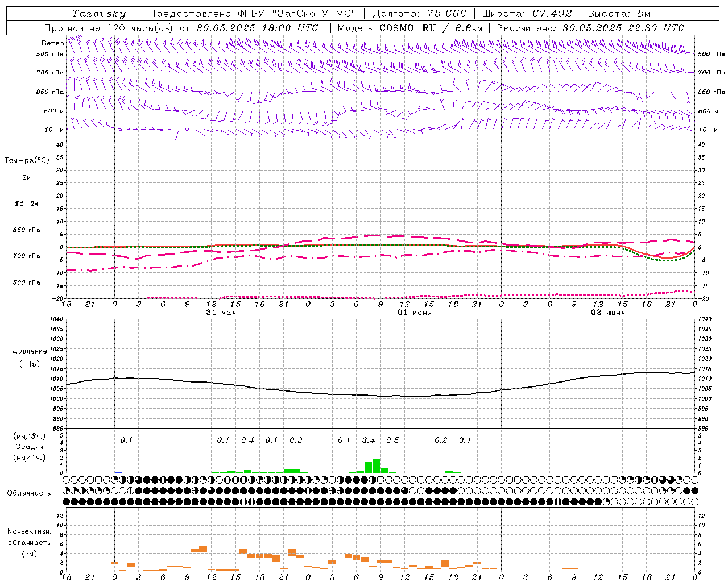The height and width of the screenshot is (582, 728).
Task: Click the tallest green precipitation bar
Action: [x=376, y=465]
